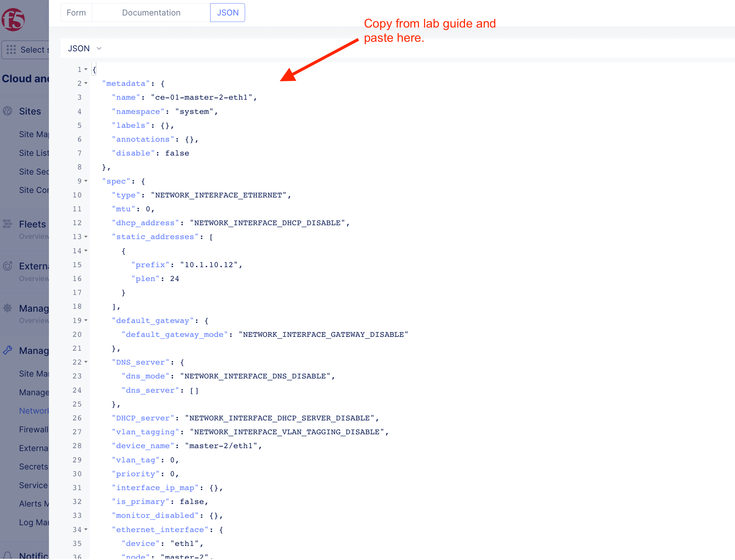The width and height of the screenshot is (735, 560).
Task: Click the helm wheel Manage icon
Action: pyautogui.click(x=8, y=308)
